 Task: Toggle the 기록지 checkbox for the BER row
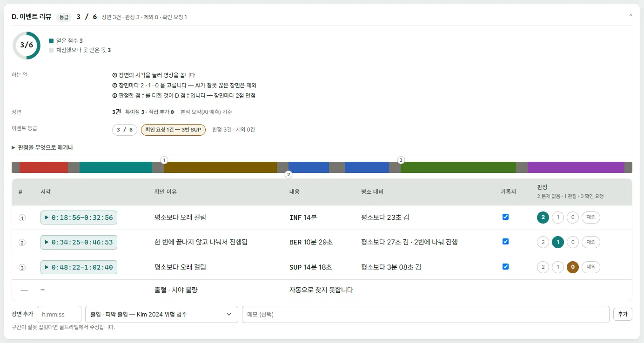tap(505, 242)
